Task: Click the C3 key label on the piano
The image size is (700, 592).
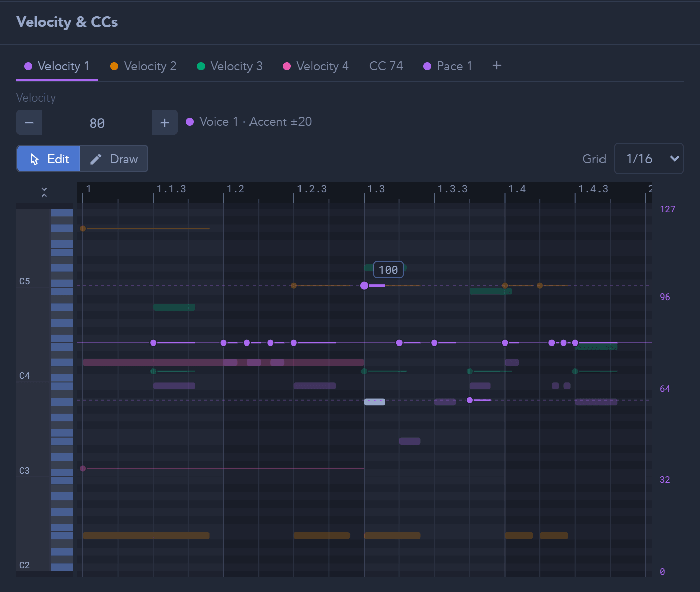Action: tap(25, 471)
